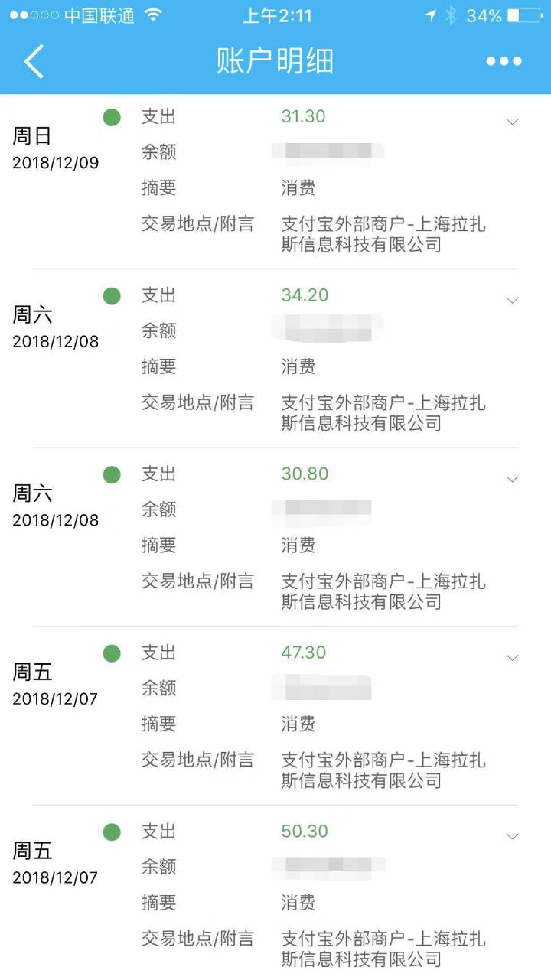Expand the 47.30 transaction chevron

[513, 657]
